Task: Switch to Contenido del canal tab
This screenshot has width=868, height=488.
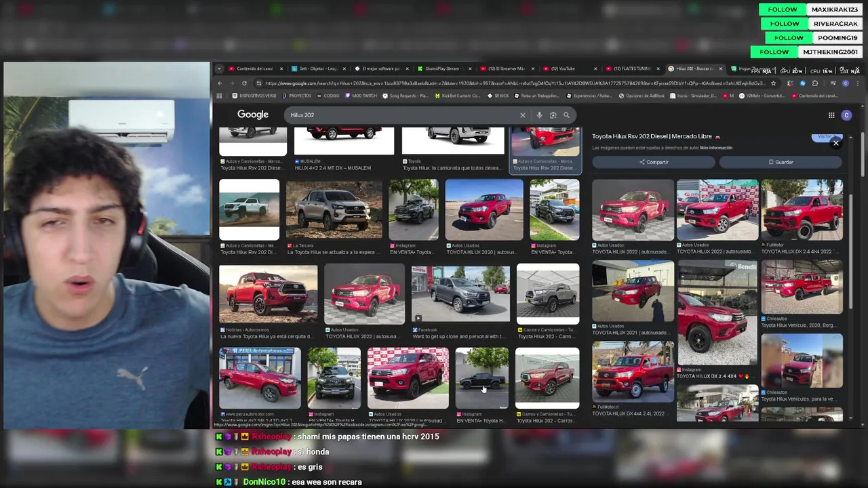Action: [255, 68]
